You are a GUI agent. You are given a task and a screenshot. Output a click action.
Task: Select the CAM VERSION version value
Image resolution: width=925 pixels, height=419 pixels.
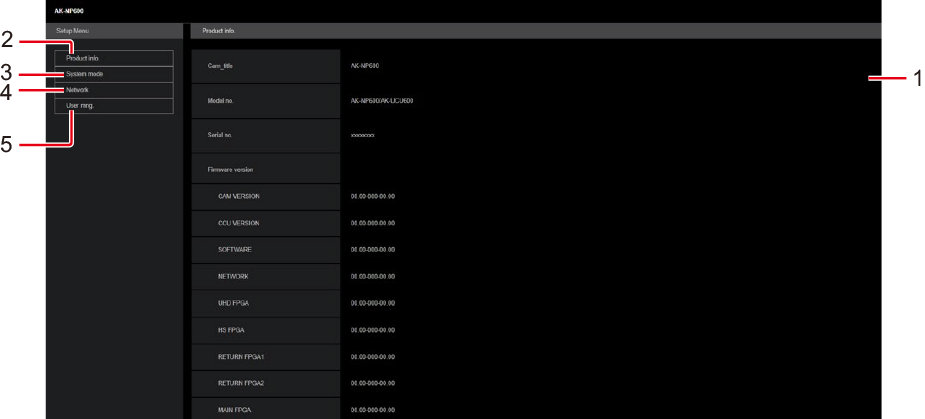[x=373, y=197]
